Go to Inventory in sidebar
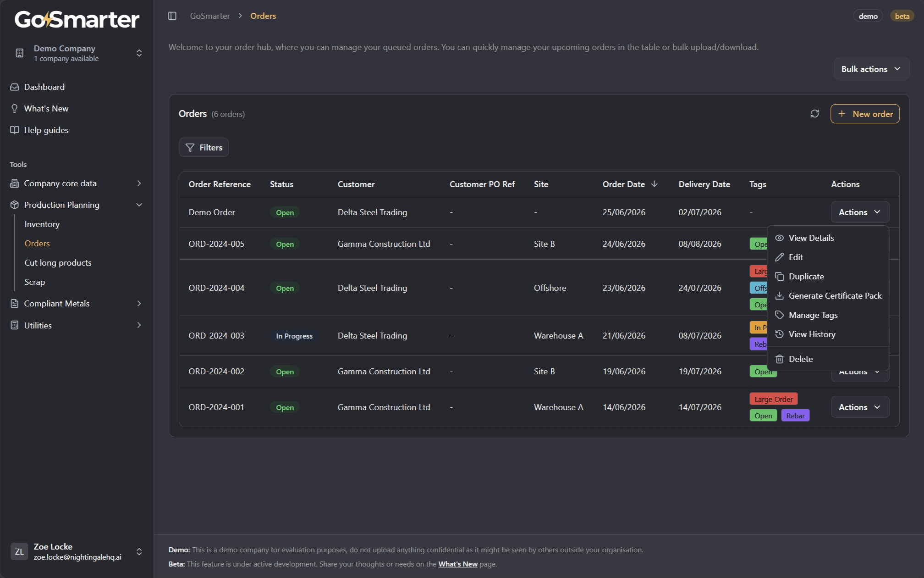924x578 pixels. coord(42,224)
